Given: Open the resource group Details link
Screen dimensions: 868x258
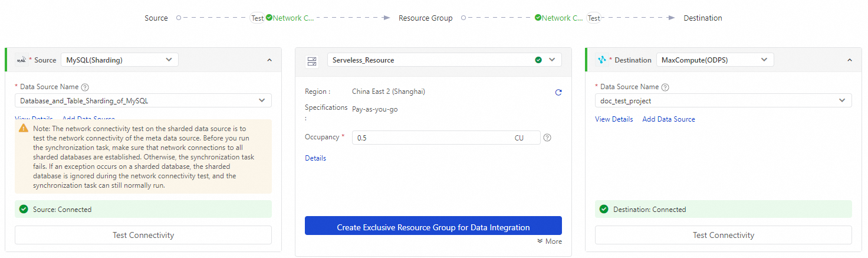Looking at the screenshot, I should 315,158.
